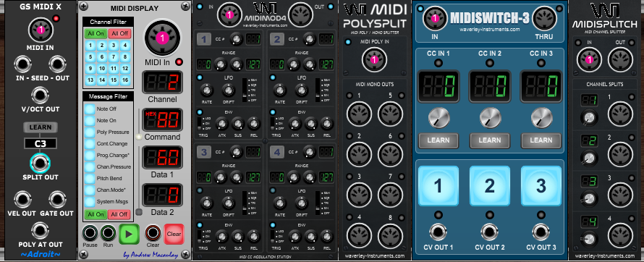Select slot 4 button on MIDIMOD4

277,152
